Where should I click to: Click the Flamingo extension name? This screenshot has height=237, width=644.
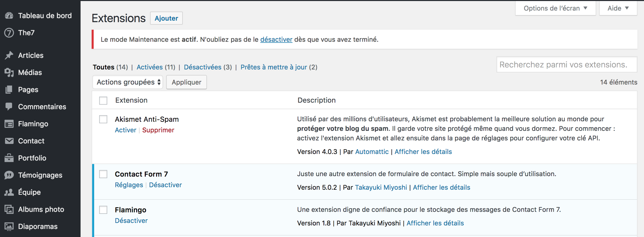pyautogui.click(x=131, y=210)
